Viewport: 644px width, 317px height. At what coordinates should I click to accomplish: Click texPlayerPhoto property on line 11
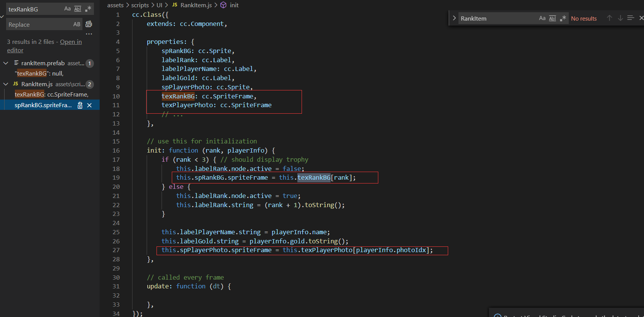point(187,105)
